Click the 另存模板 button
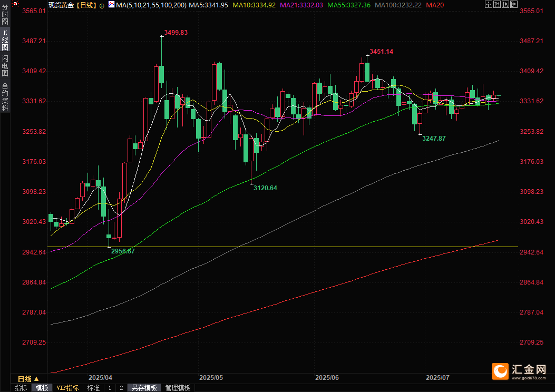 144,388
